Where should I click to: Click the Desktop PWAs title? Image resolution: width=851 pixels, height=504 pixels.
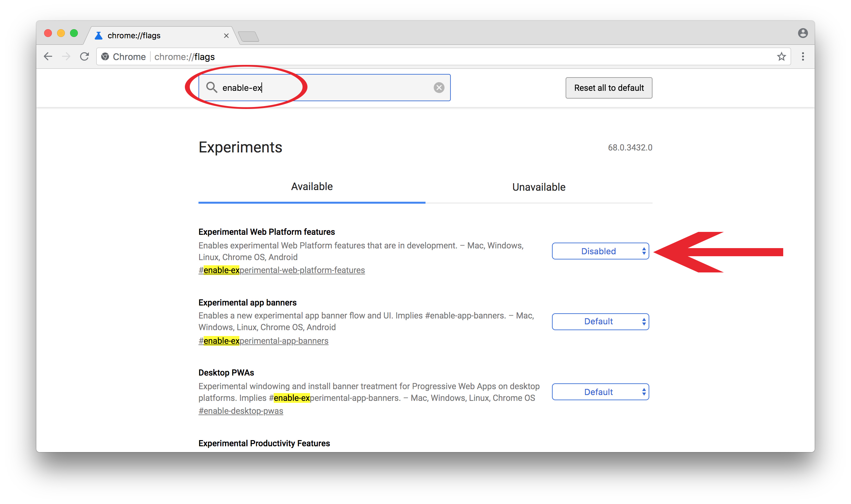click(x=226, y=373)
